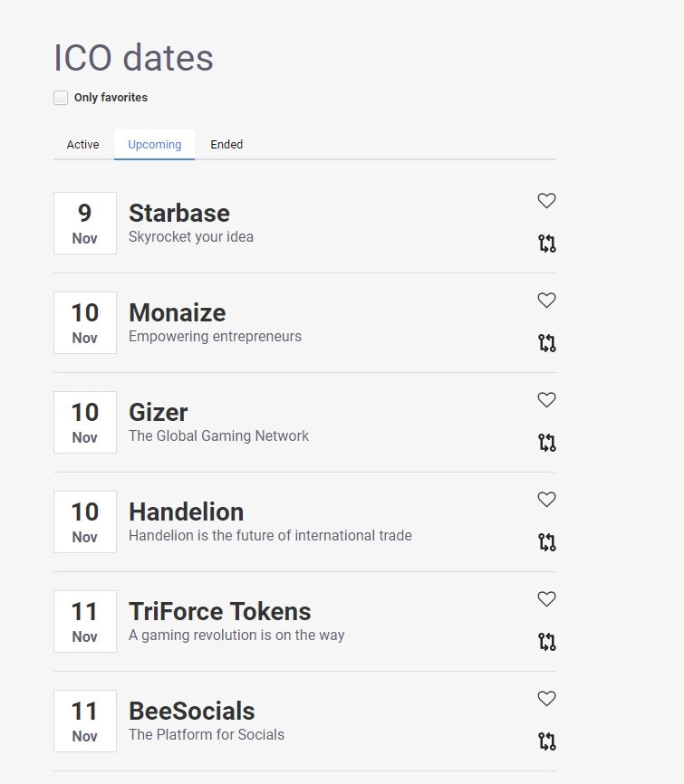Favorite BeeSocials with the heart icon

click(546, 699)
